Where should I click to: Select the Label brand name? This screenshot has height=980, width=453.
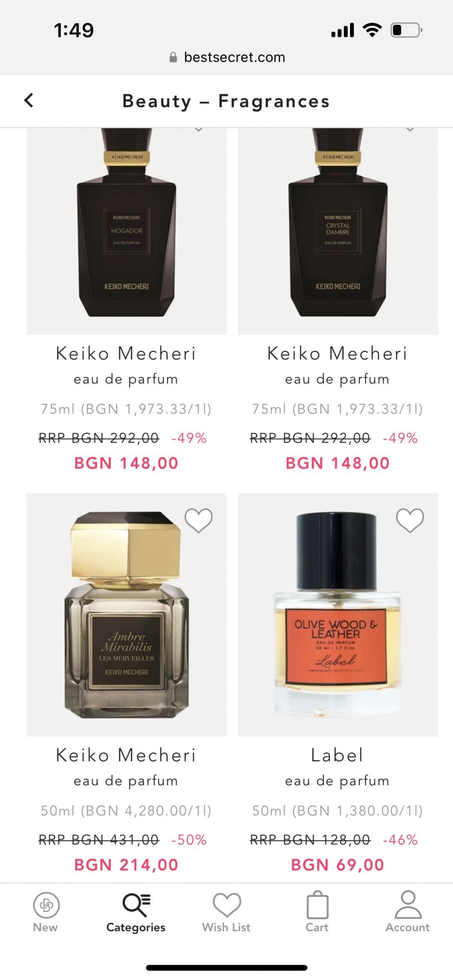coord(338,755)
